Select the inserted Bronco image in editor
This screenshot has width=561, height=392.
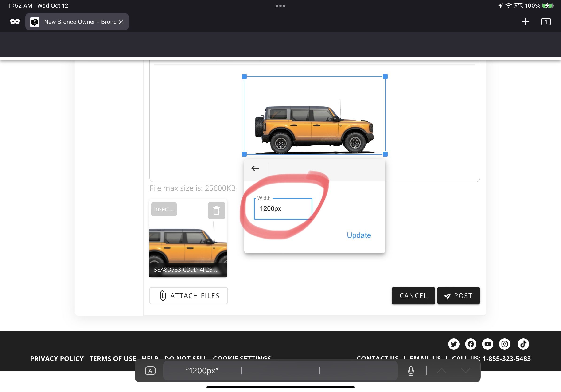pos(315,115)
